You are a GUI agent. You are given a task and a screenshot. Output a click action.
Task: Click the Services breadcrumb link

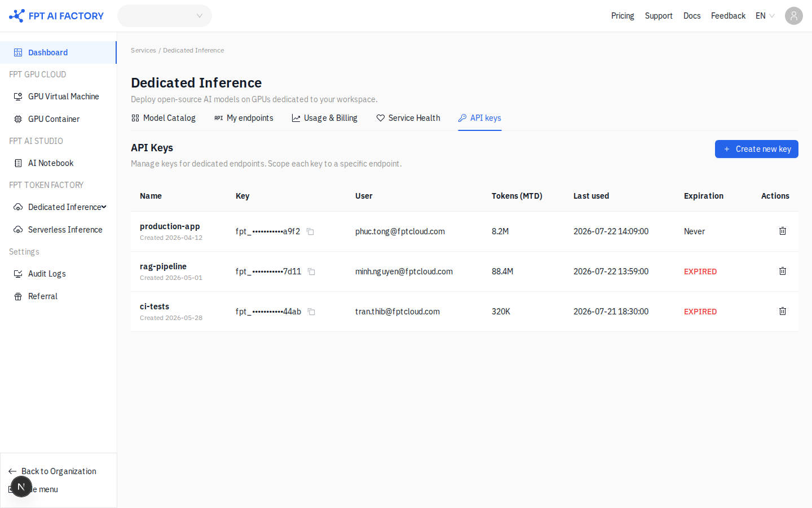[143, 50]
